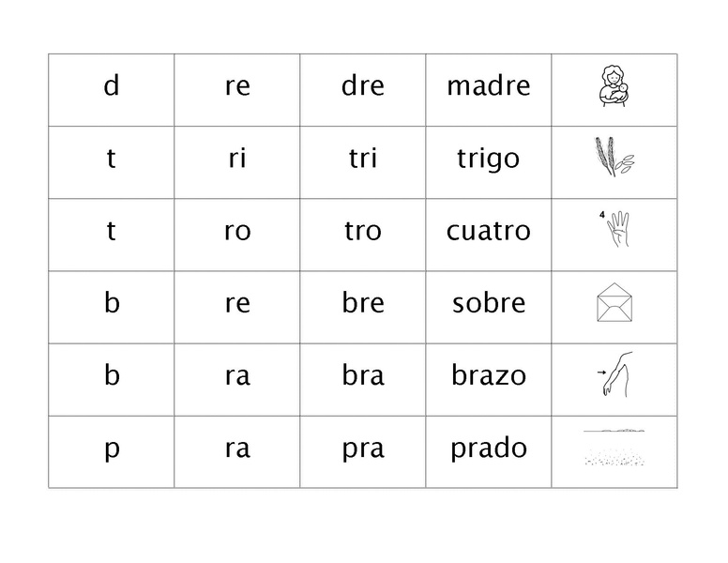Click the syllable bre cell
The image size is (728, 563).
[363, 308]
